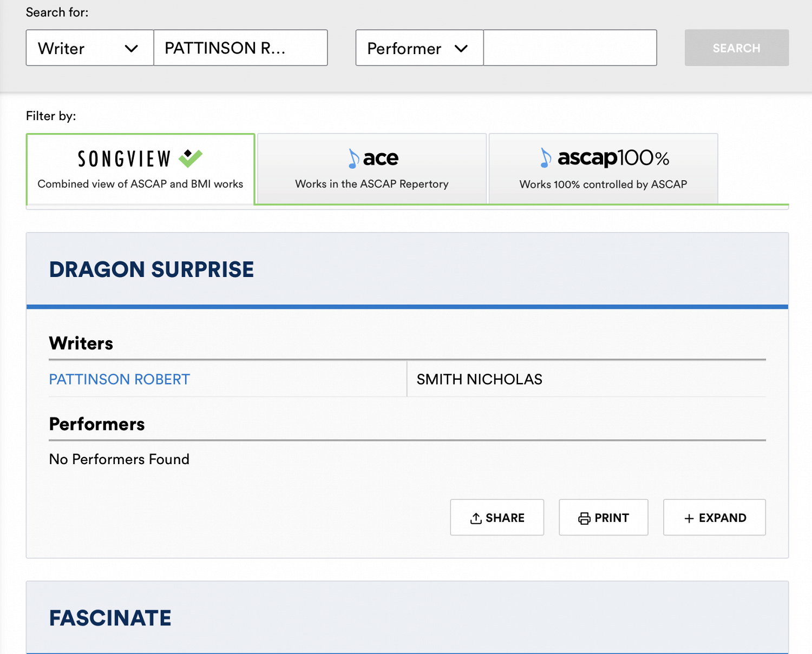Click the plus icon beside EXPAND
812x654 pixels.
click(689, 518)
